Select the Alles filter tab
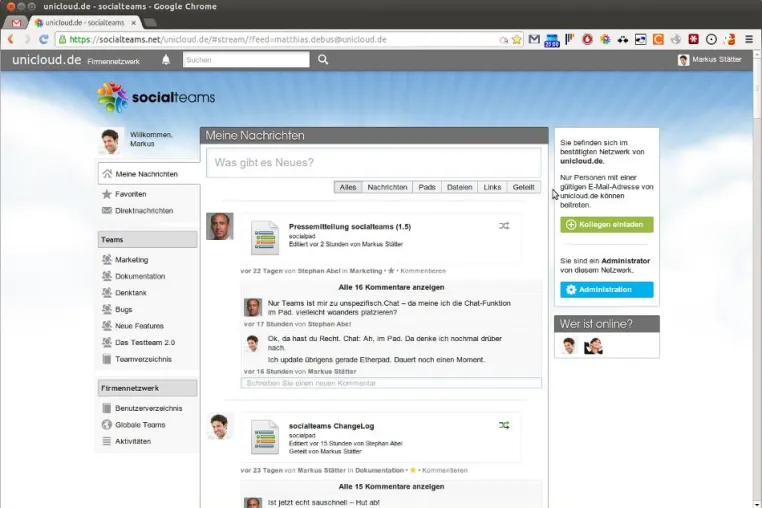Image resolution: width=762 pixels, height=508 pixels. pyautogui.click(x=348, y=187)
